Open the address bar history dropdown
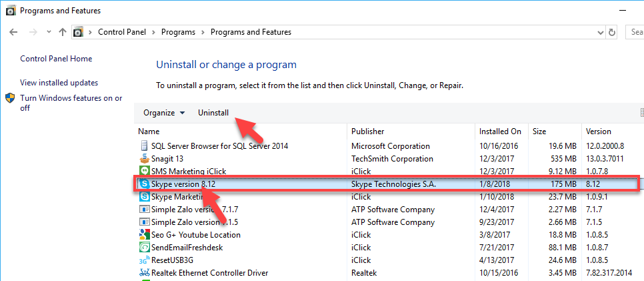The height and width of the screenshot is (281, 644). pyautogui.click(x=599, y=32)
